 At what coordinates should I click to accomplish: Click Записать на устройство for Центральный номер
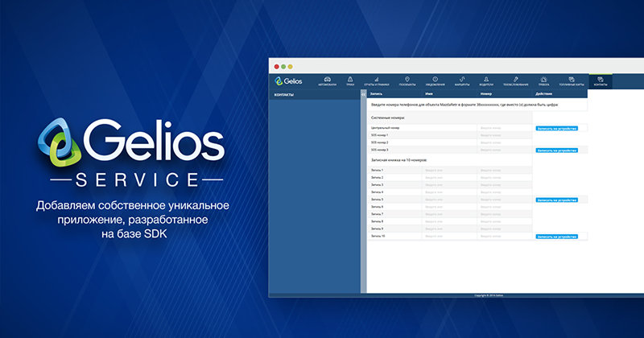[x=556, y=129]
